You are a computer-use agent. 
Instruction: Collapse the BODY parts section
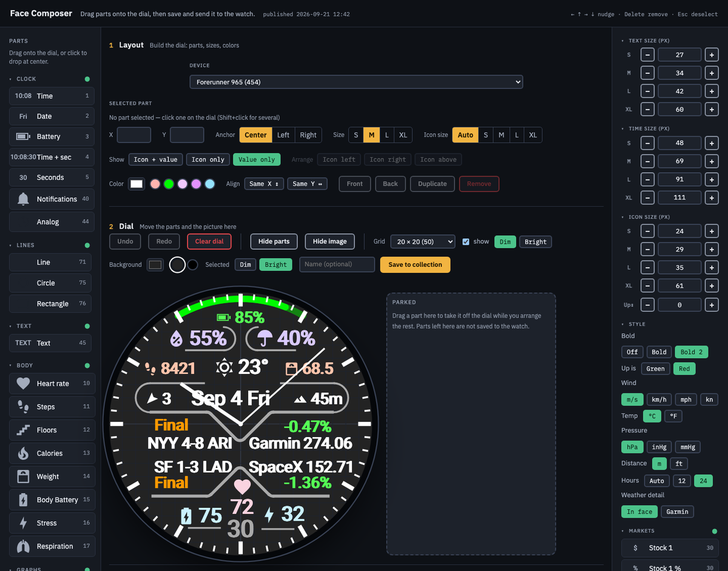click(25, 366)
